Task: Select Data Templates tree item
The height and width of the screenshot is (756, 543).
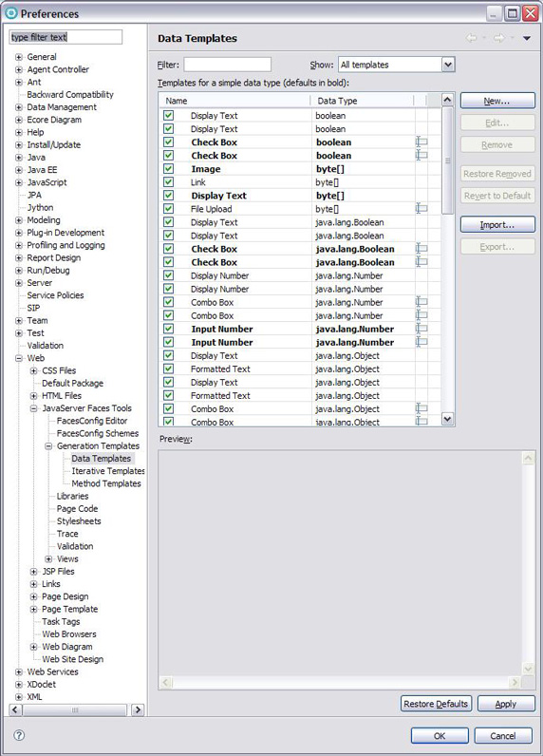Action: coord(102,459)
